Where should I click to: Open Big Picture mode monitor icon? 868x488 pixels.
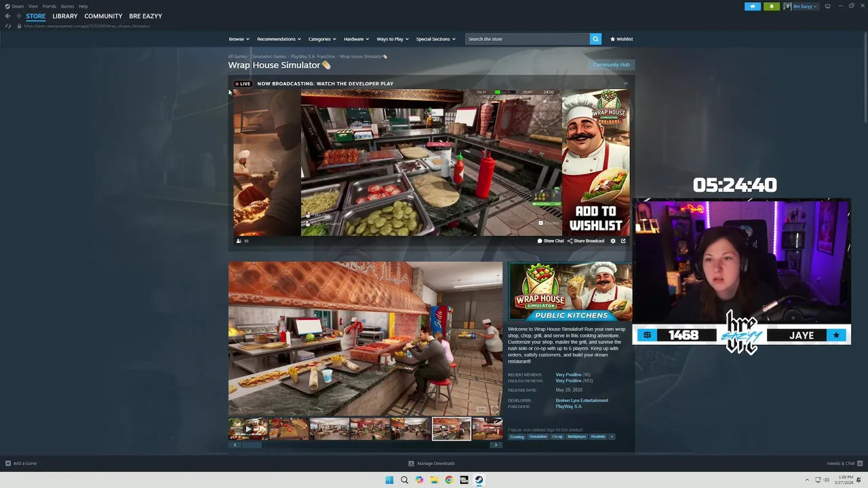[x=827, y=6]
